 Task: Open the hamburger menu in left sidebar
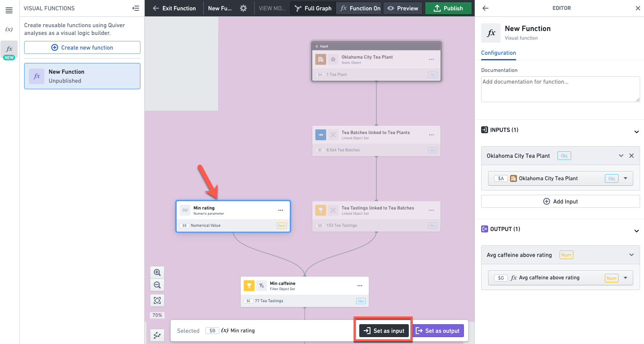click(9, 10)
